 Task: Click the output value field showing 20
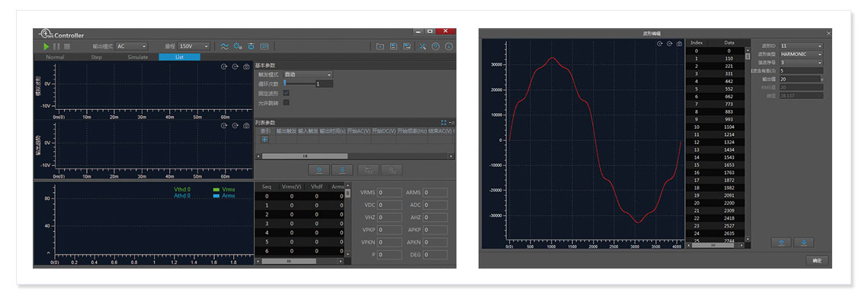799,79
